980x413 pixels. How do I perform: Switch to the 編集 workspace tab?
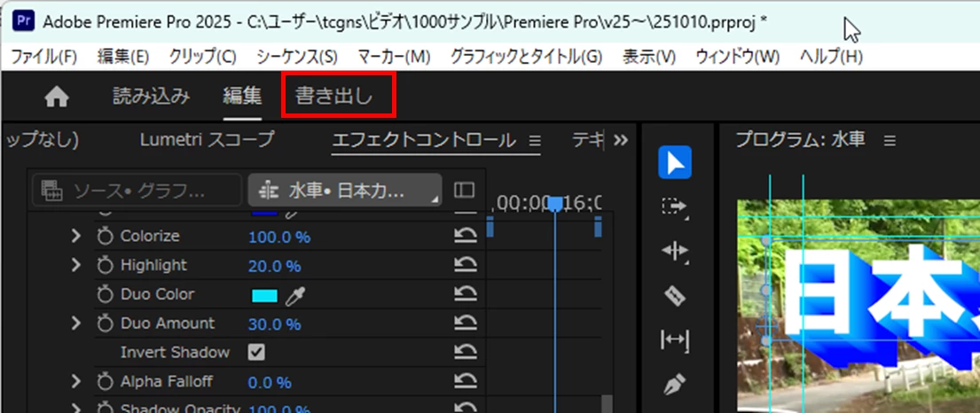pyautogui.click(x=242, y=97)
